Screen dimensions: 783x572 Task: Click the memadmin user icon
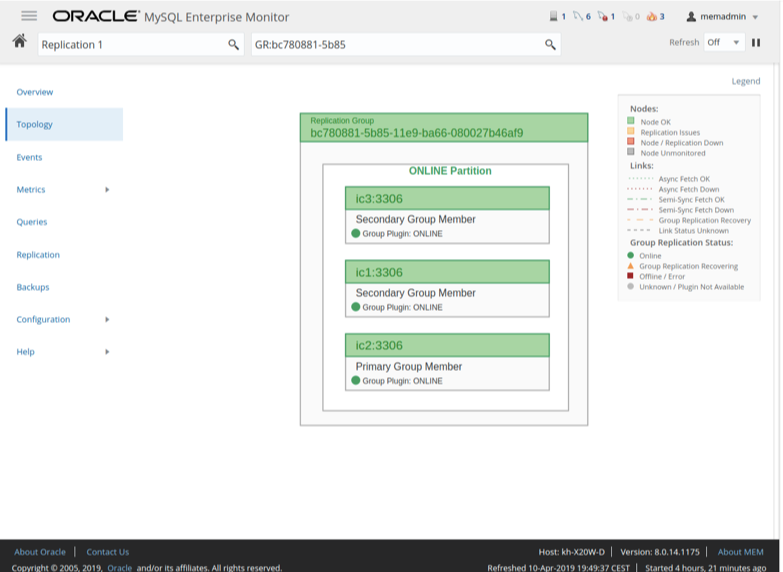(x=691, y=16)
